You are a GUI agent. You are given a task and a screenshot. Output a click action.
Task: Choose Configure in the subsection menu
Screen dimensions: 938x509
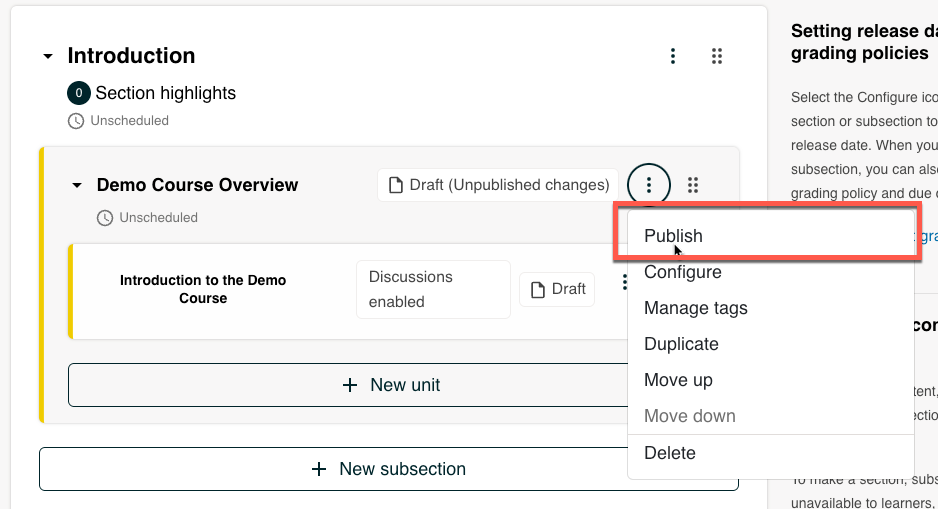pyautogui.click(x=682, y=272)
